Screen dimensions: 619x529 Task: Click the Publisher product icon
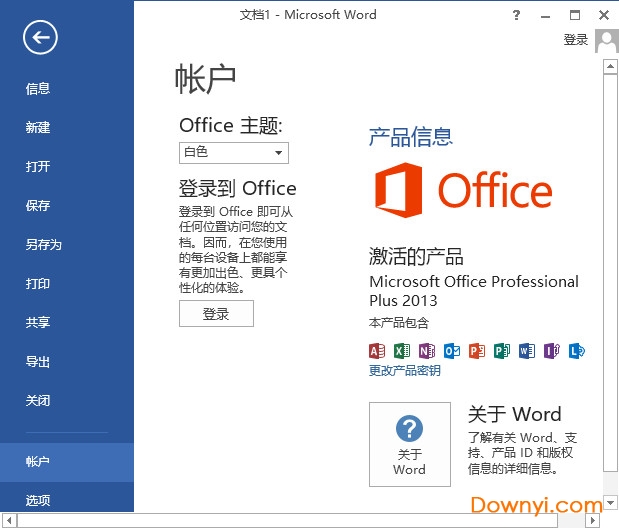502,350
